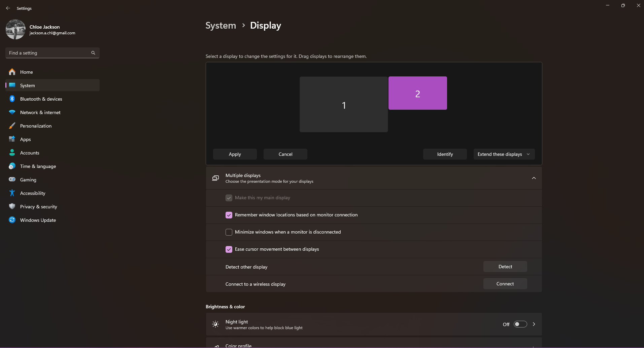Viewport: 644px width, 348px height.
Task: Click the Identify button
Action: click(x=445, y=154)
